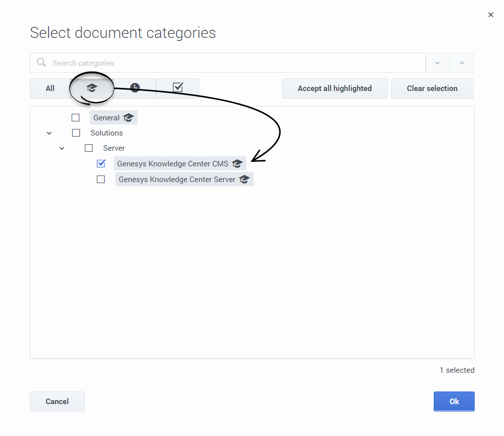Click the search magnifier icon
Viewport: 504px width, 436px height.
coord(41,62)
